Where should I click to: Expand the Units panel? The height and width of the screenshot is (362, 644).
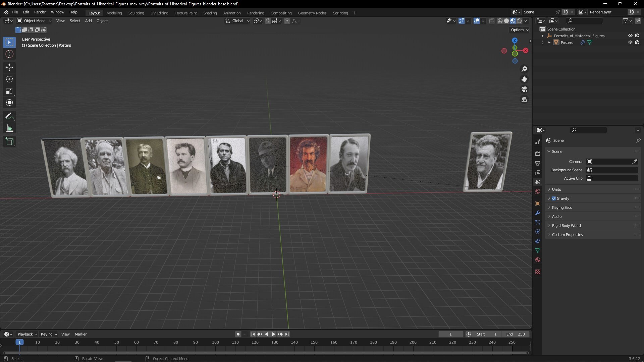593,189
